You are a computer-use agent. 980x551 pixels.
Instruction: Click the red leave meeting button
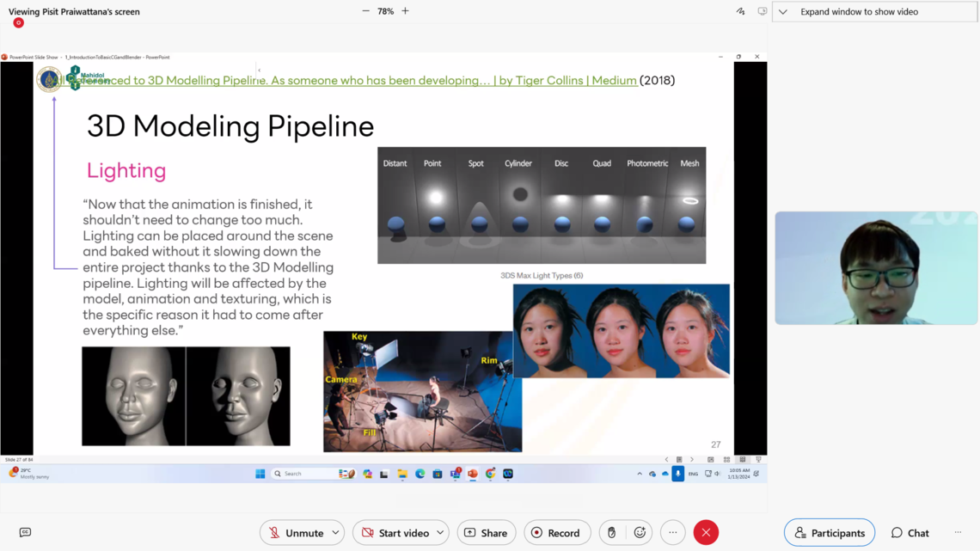706,533
